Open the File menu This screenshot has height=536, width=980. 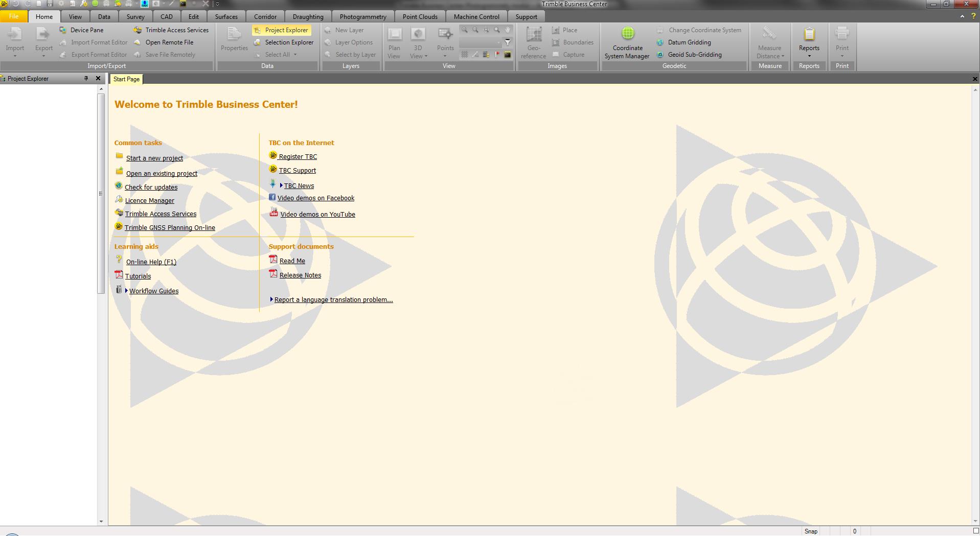[14, 16]
